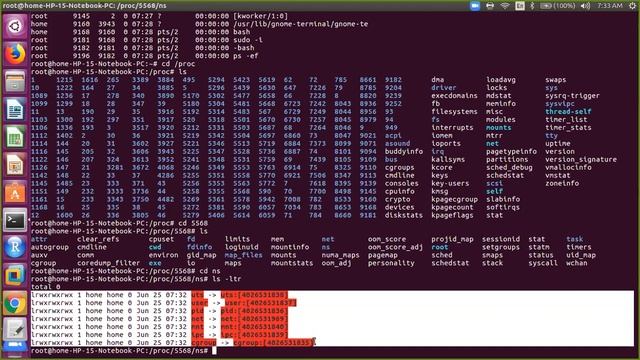640x360 pixels.
Task: Click the 'ls -ltr' command text
Action: pos(227,279)
